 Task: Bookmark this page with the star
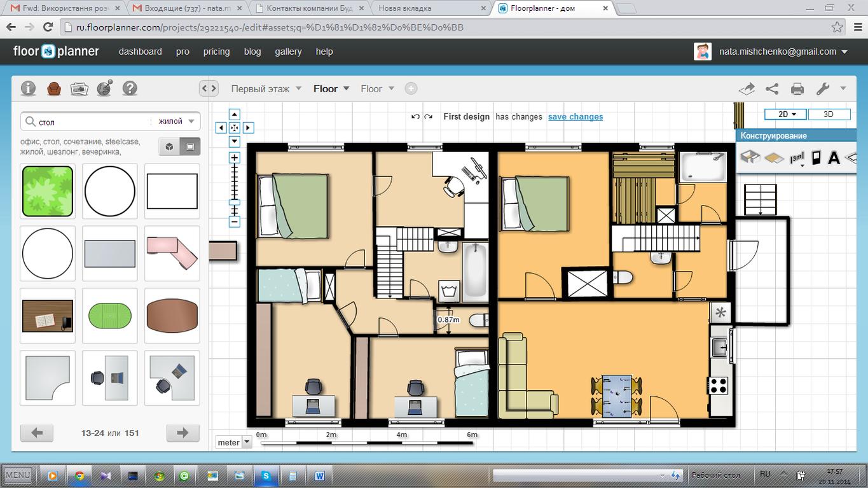point(837,27)
